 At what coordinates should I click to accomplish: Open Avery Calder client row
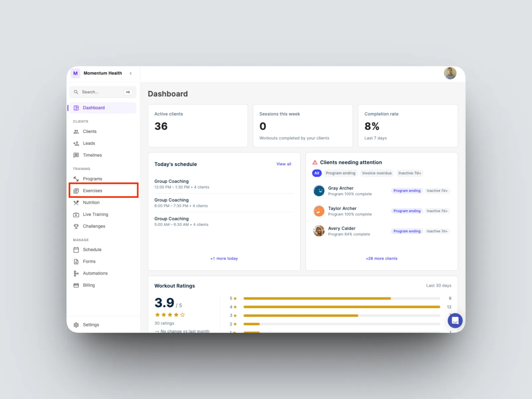382,231
